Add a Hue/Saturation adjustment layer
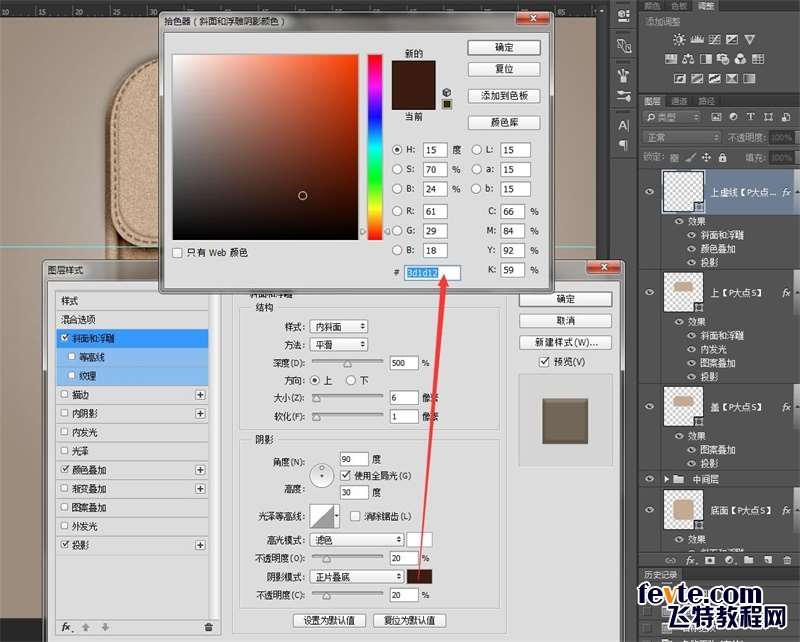This screenshot has width=800, height=642. 671,59
